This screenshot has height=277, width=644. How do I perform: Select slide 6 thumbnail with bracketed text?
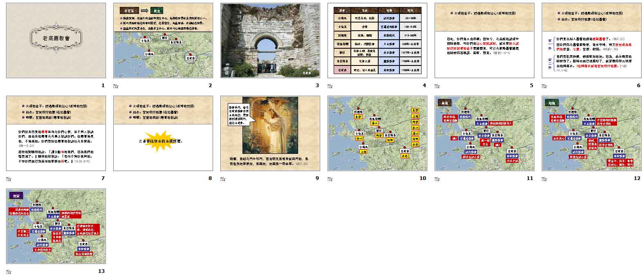click(592, 41)
